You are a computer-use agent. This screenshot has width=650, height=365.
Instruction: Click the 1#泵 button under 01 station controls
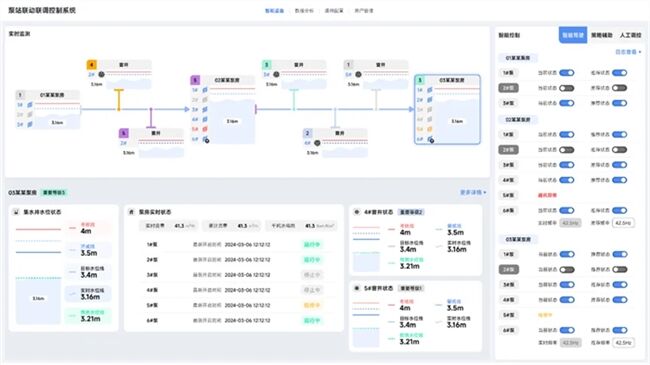pyautogui.click(x=509, y=73)
